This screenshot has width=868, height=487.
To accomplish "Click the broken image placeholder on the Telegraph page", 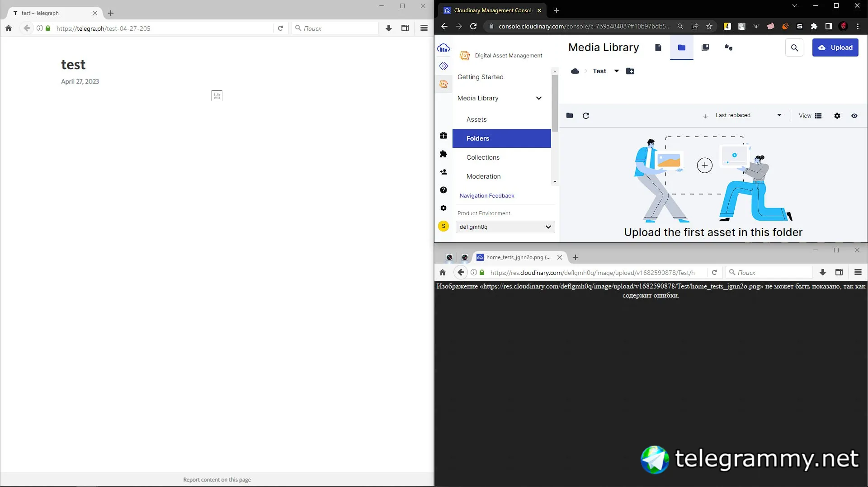I will coord(217,96).
